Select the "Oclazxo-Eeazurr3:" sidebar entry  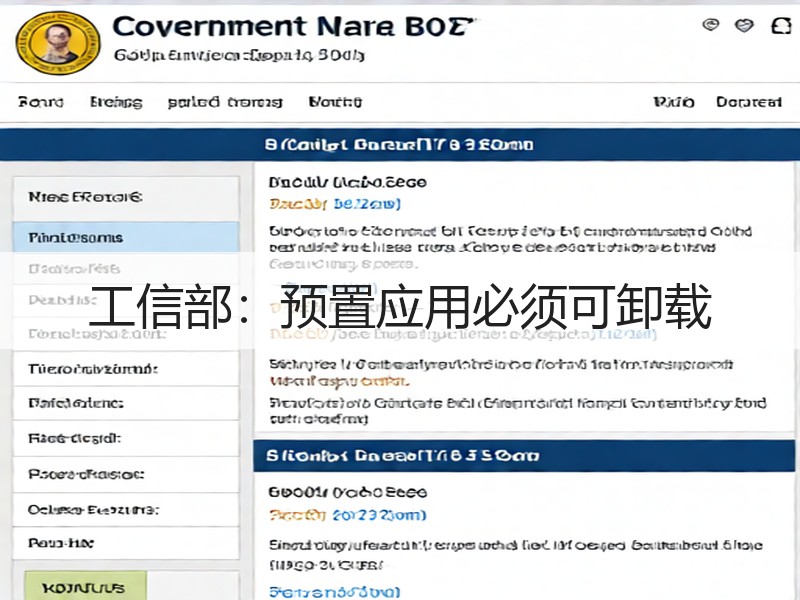click(126, 510)
